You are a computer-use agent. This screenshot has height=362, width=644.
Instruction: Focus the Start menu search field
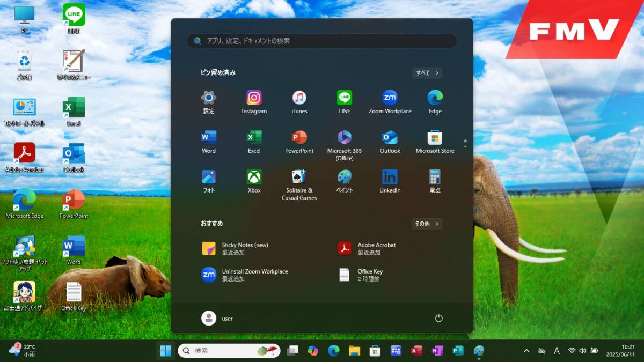tap(322, 41)
